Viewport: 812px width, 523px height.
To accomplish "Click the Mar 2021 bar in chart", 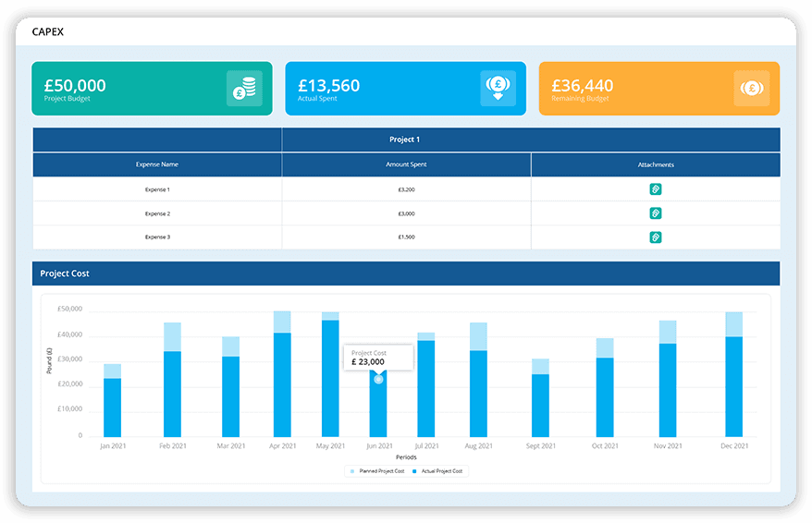I will [231, 387].
